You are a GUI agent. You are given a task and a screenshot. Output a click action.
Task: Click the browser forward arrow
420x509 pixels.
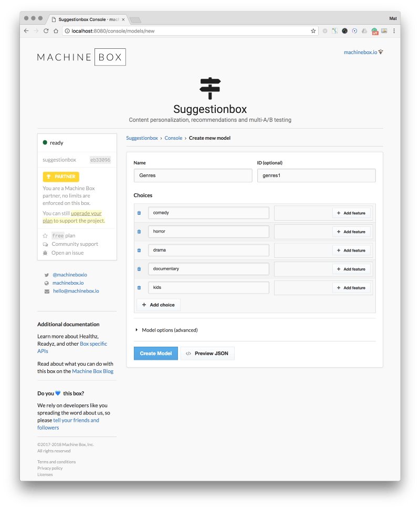coord(36,31)
